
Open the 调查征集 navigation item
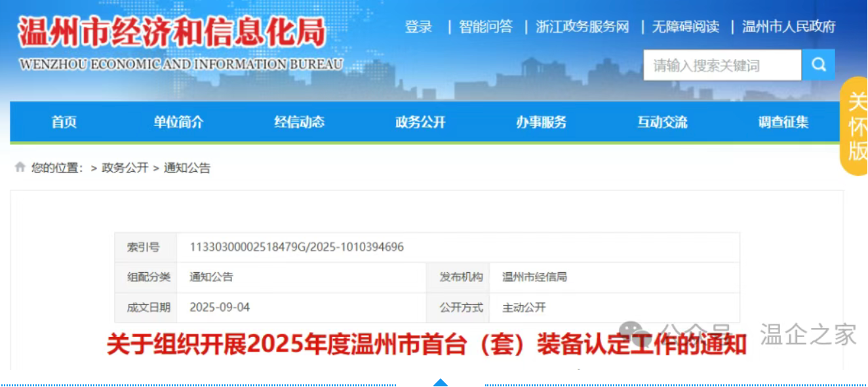[x=783, y=122]
